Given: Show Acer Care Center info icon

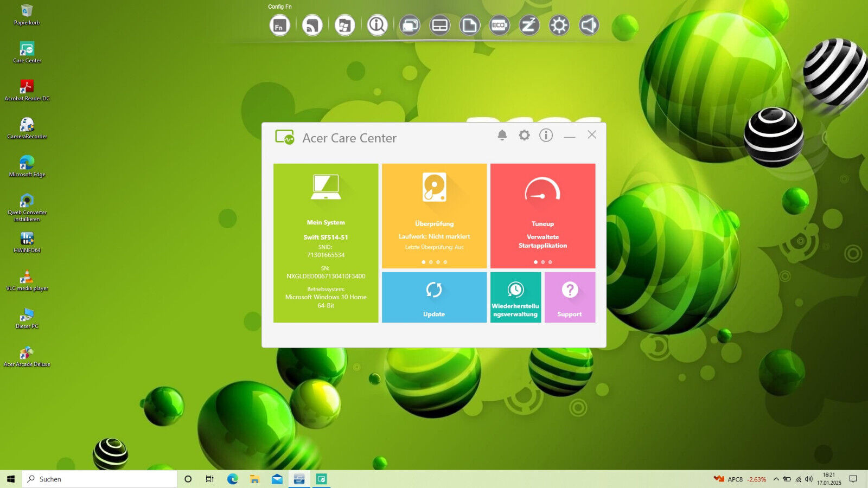Looking at the screenshot, I should click(546, 135).
